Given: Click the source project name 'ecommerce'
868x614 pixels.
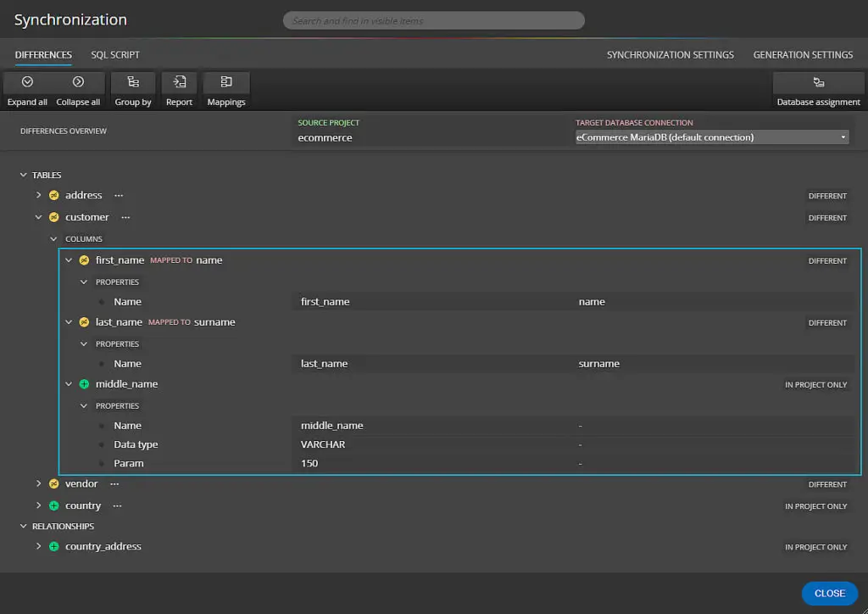Looking at the screenshot, I should tap(325, 138).
